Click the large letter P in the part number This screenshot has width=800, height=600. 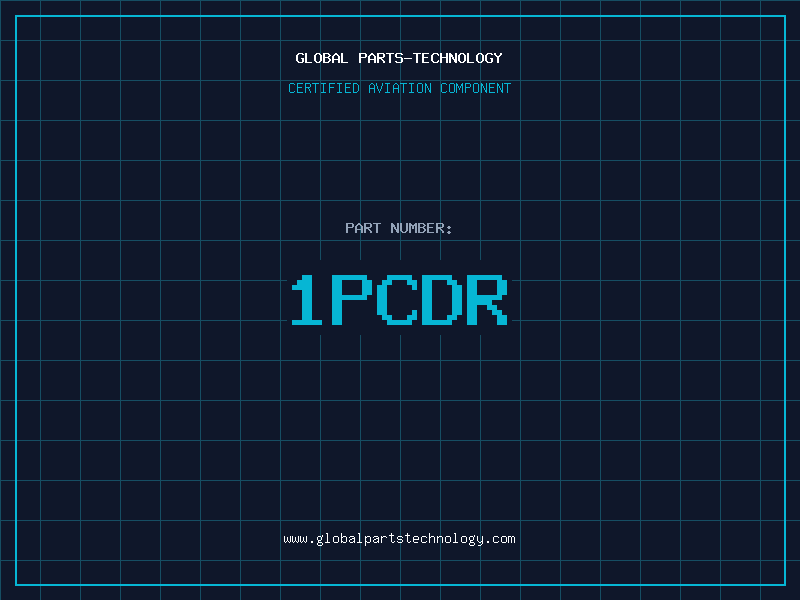pos(350,300)
